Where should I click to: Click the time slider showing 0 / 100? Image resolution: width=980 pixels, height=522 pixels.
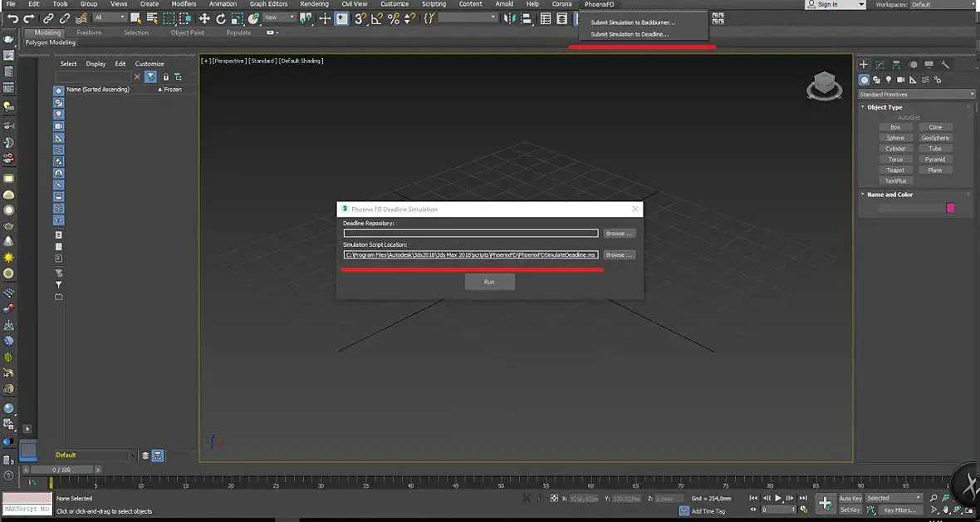62,470
